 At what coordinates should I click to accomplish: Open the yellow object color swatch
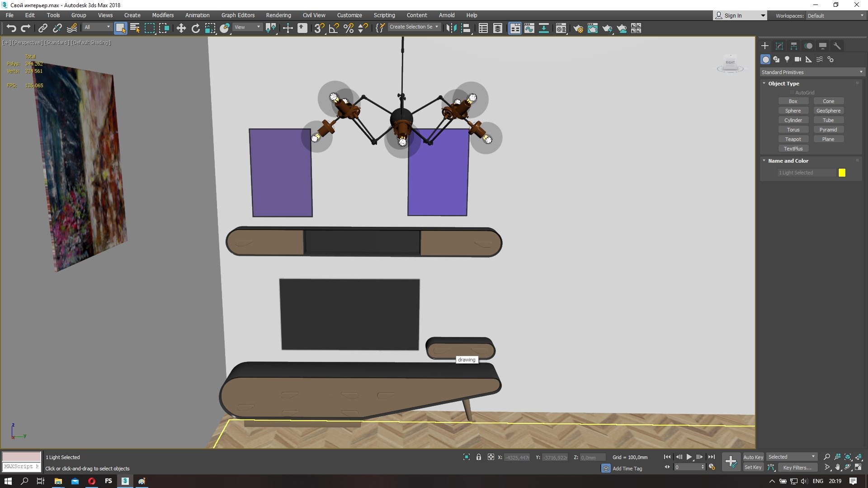click(842, 173)
